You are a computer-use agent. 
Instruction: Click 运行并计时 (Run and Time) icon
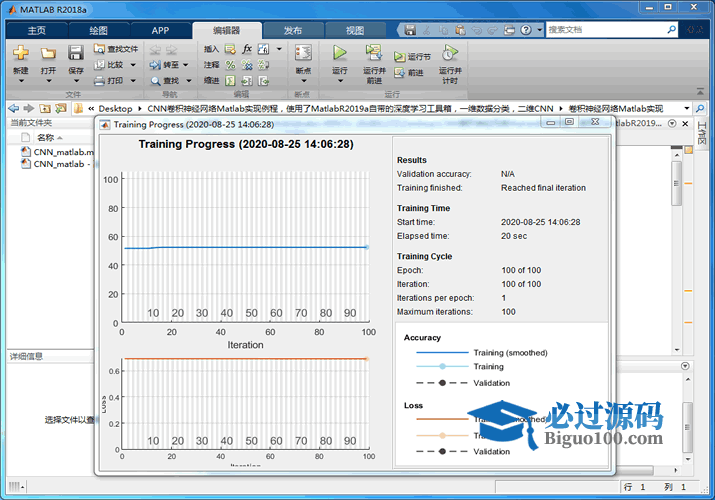point(450,53)
